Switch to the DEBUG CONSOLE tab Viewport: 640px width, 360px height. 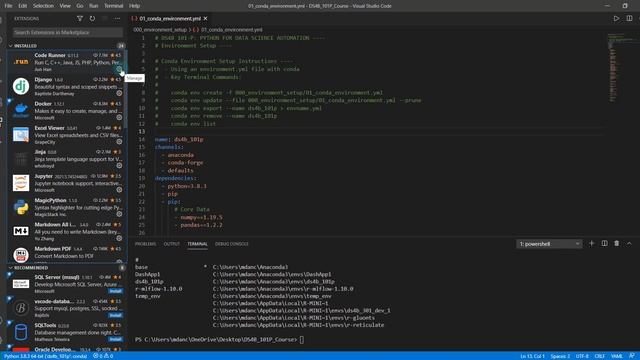(232, 244)
